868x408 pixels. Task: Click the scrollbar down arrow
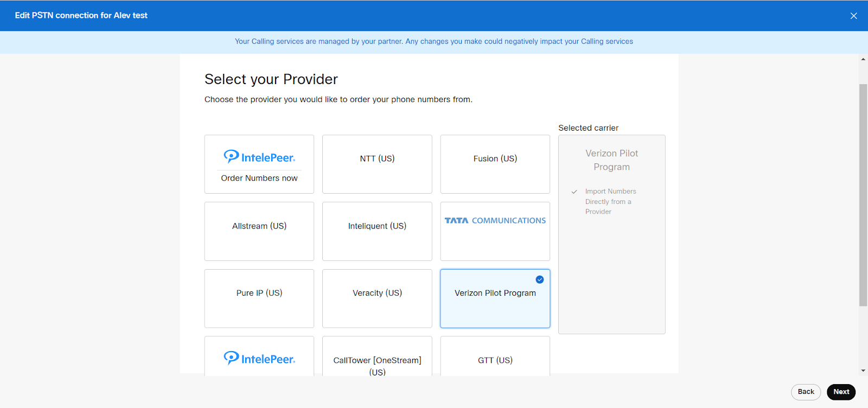pyautogui.click(x=863, y=371)
